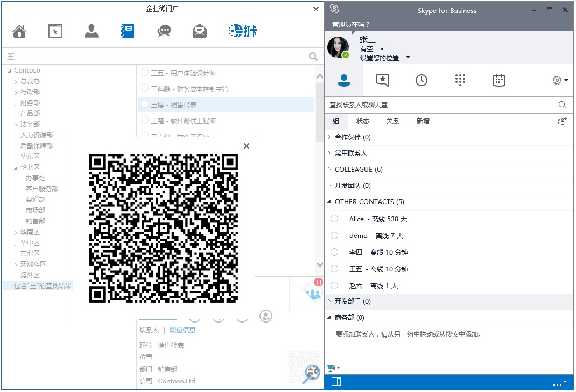Open the three-dots menu in Skype bottom bar

[x=559, y=383]
